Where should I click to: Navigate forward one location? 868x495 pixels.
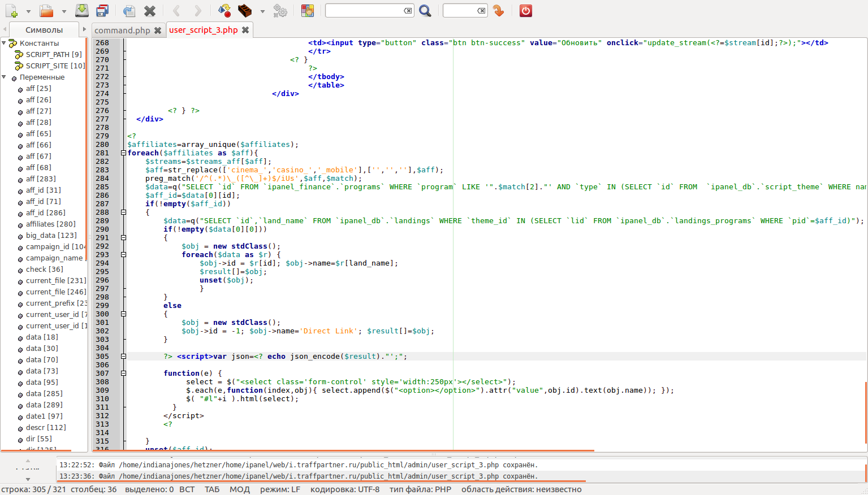[197, 11]
